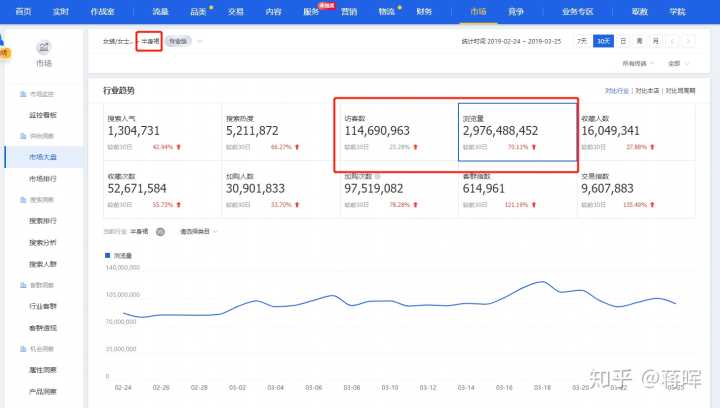Select the 访客数 metric card
Viewport: 720px width, 408px height.
click(x=398, y=130)
